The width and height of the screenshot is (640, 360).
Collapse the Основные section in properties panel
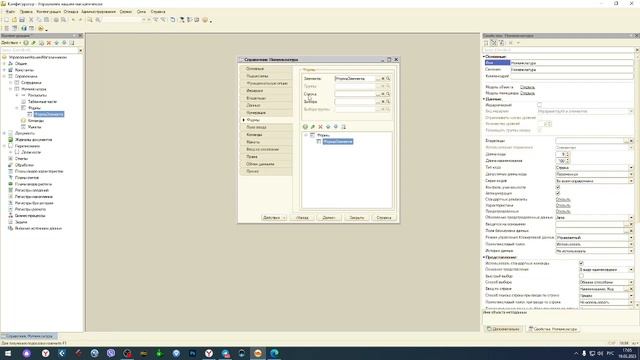point(484,56)
